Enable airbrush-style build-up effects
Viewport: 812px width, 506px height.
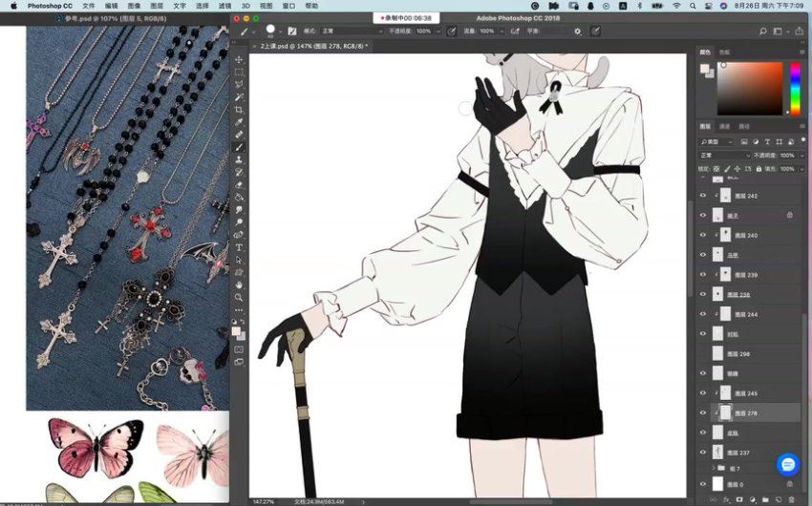pyautogui.click(x=515, y=32)
